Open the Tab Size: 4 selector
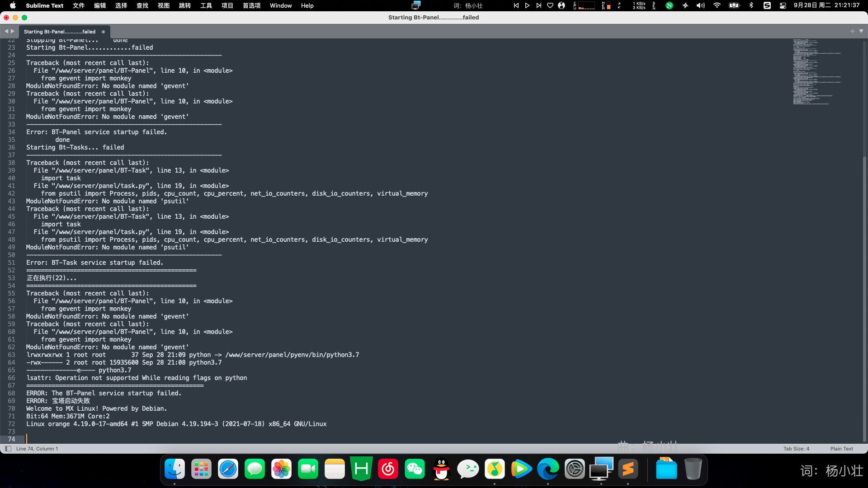The image size is (868, 488). click(796, 449)
